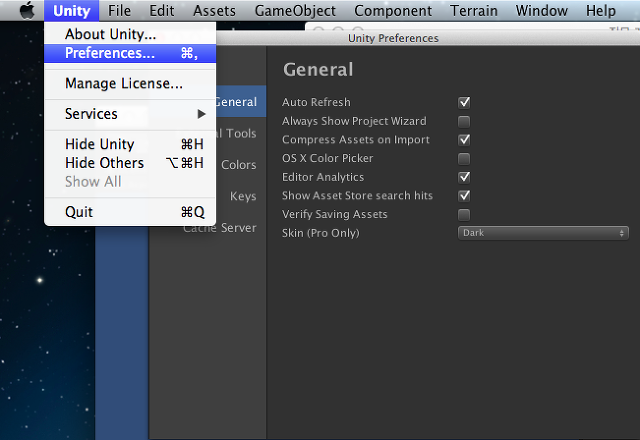Select the General preferences tab
The width and height of the screenshot is (640, 440).
(x=241, y=102)
